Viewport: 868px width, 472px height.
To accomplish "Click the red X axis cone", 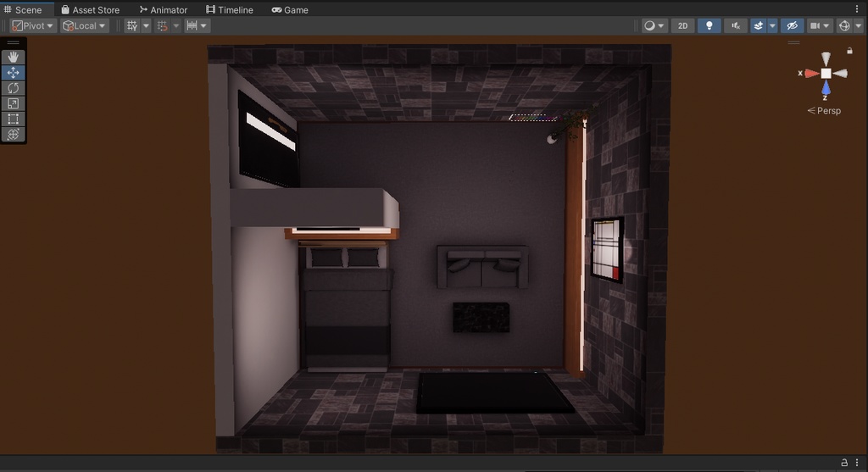I will (x=811, y=73).
